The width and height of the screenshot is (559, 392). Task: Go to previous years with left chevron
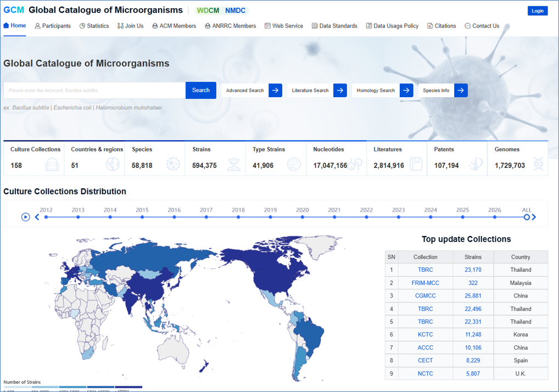(37, 217)
